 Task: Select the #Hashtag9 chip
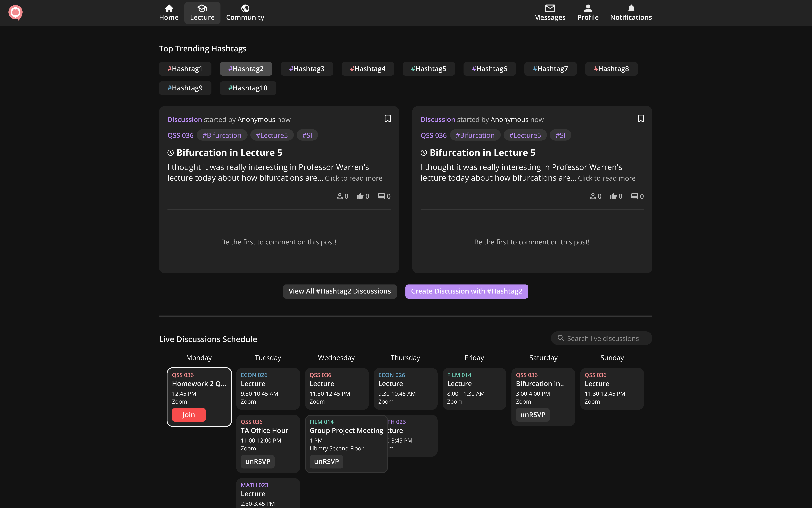(x=185, y=88)
